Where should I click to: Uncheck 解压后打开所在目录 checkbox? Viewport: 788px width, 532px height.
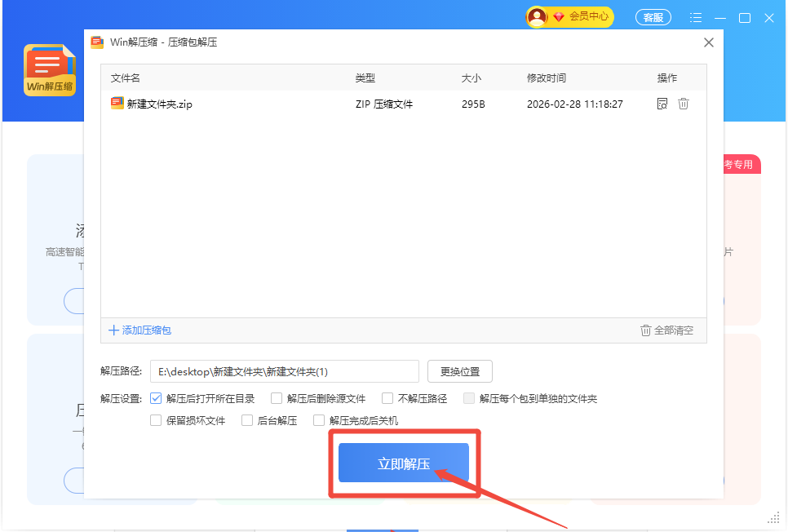pos(156,399)
